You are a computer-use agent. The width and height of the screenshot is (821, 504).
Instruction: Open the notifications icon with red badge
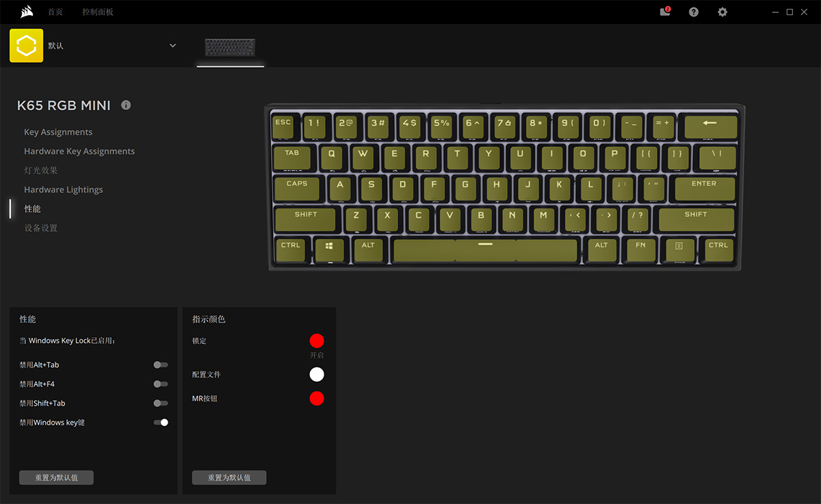tap(664, 12)
